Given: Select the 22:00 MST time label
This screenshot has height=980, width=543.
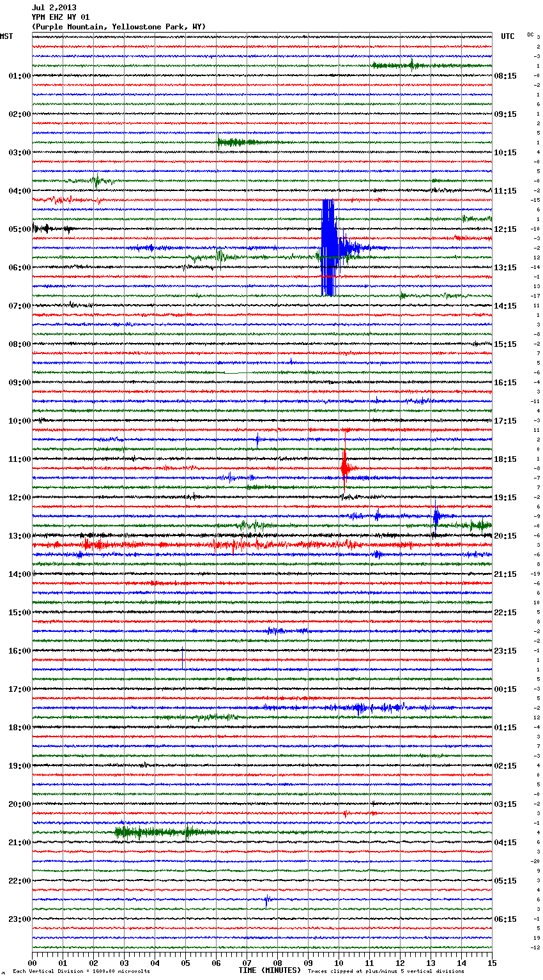Looking at the screenshot, I should (x=20, y=881).
